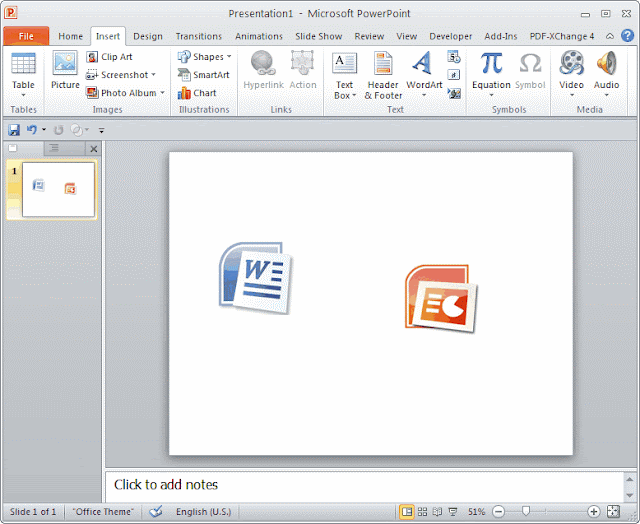Insert Date & Time icon
The height and width of the screenshot is (524, 640).
[x=454, y=57]
